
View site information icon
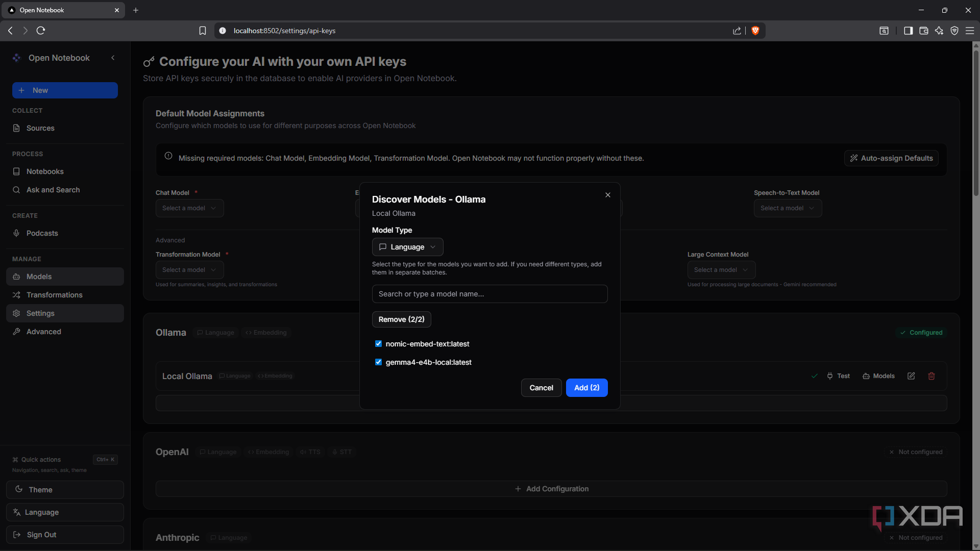[x=223, y=31]
